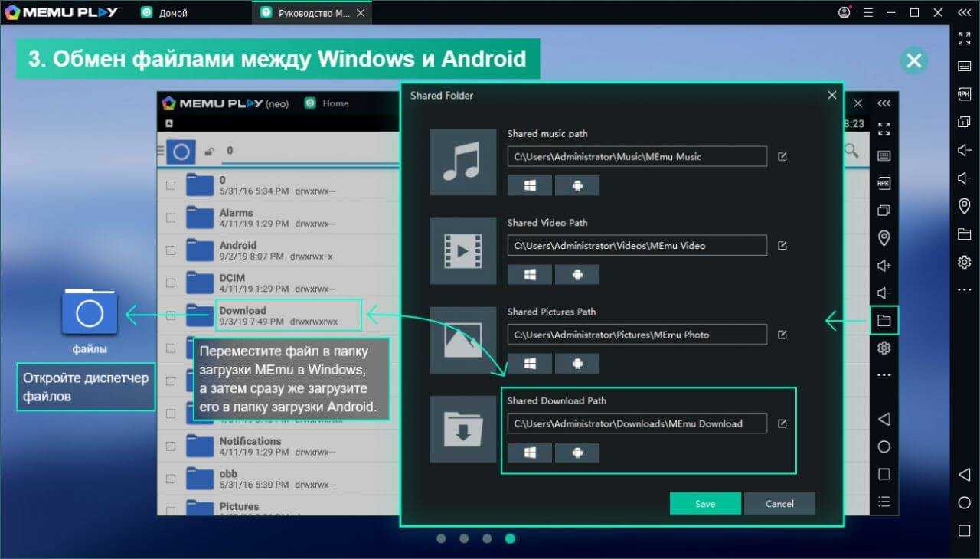Click the list icon below the inner sidebar's recents square
Viewport: 980px width, 559px height.
(x=884, y=502)
